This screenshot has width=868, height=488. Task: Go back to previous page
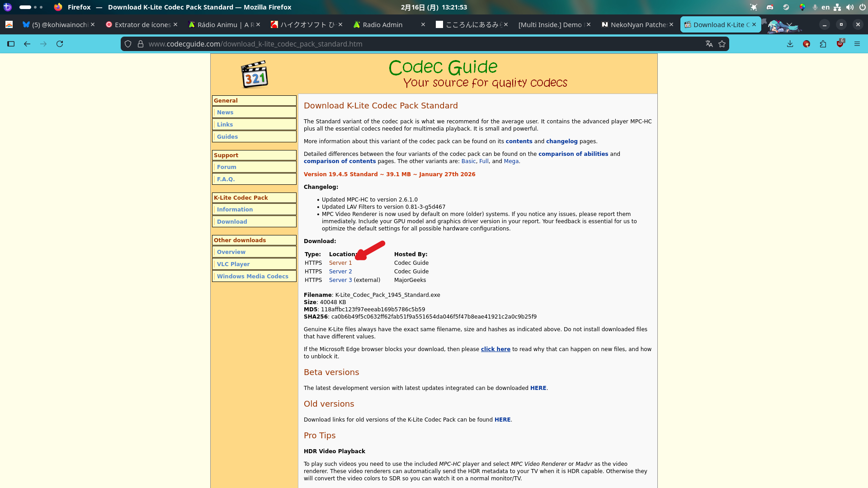27,44
